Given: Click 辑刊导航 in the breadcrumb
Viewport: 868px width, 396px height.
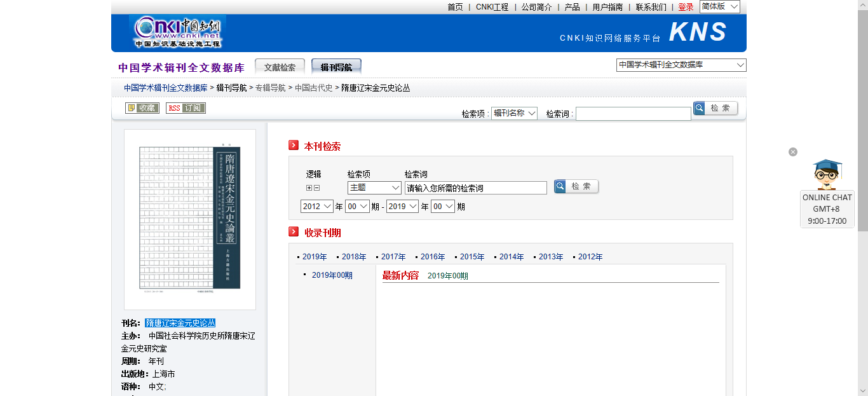Looking at the screenshot, I should (x=231, y=88).
